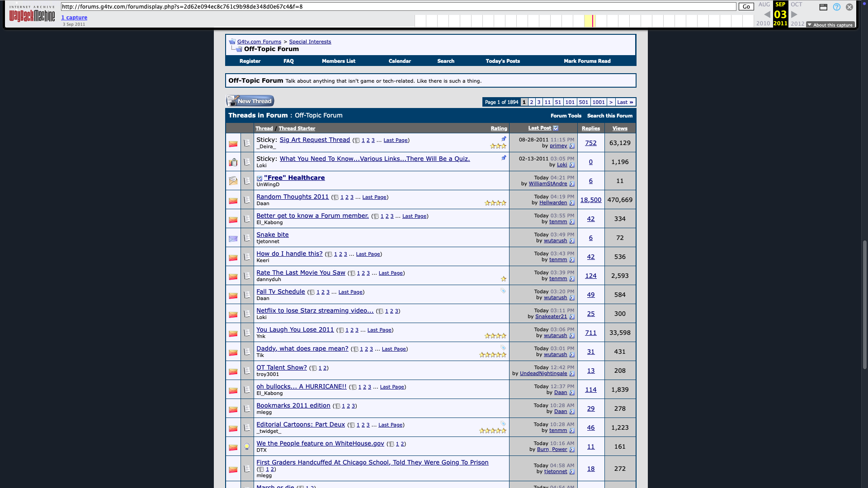
Task: Click the last-post arrow icon beside WilliamStAndre
Action: coord(572,184)
